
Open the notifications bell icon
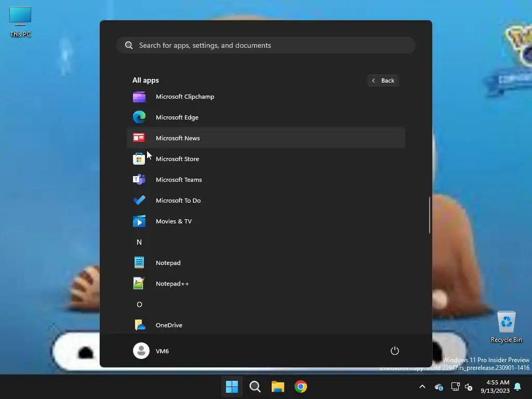click(x=517, y=387)
